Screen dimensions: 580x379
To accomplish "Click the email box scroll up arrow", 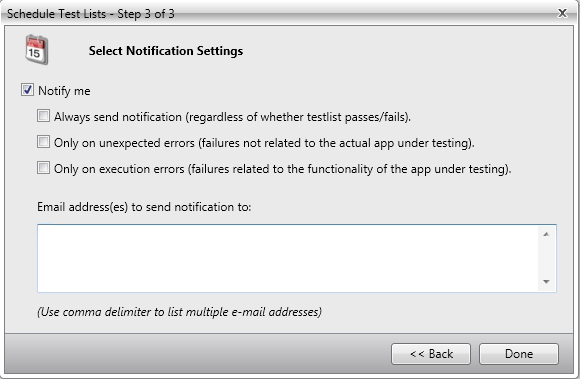I will click(546, 234).
